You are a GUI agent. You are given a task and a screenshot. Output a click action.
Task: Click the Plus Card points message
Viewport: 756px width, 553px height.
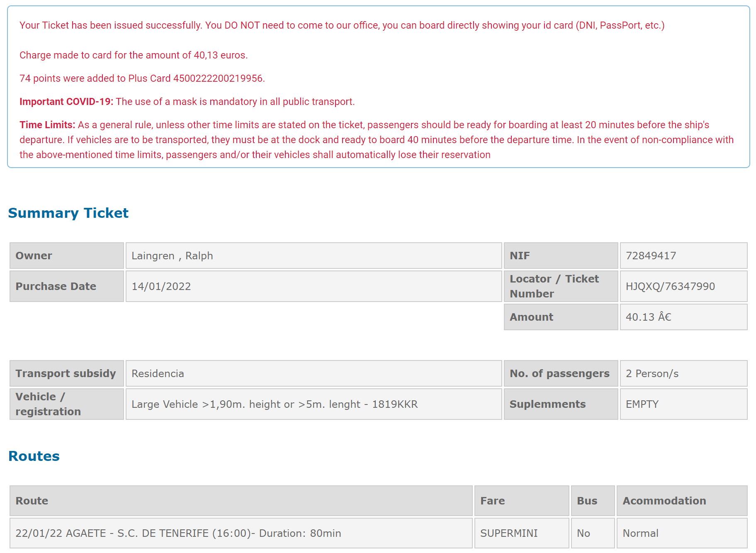click(x=142, y=78)
